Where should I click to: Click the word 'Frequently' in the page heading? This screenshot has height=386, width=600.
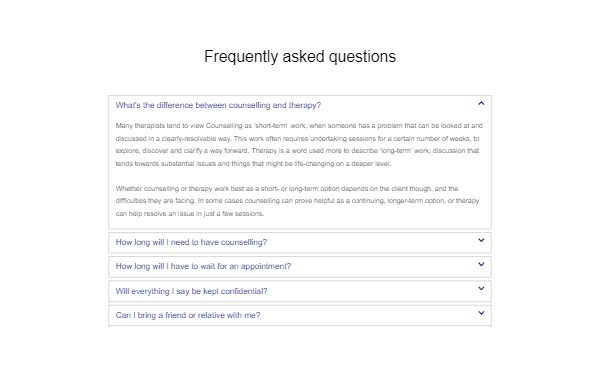(241, 57)
